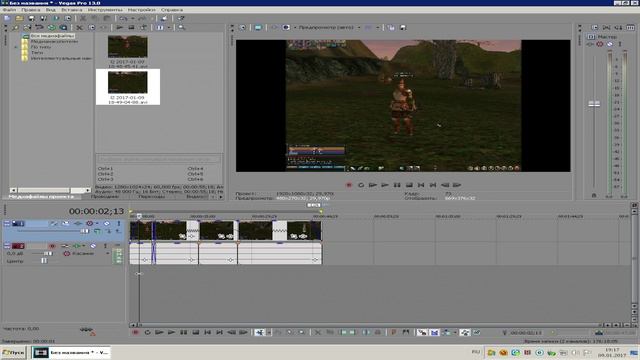This screenshot has width=640, height=360.
Task: Undo last action with toolbar arrow
Action: point(123,18)
